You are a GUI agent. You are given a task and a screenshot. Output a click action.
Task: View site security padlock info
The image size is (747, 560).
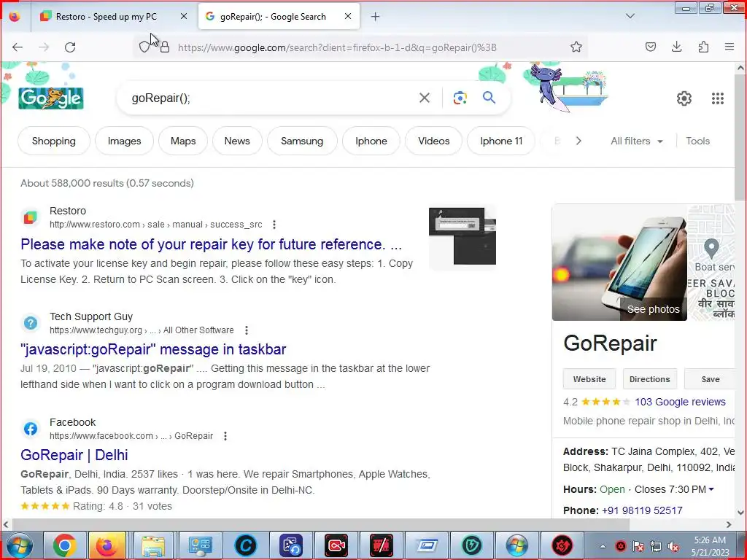(x=165, y=47)
